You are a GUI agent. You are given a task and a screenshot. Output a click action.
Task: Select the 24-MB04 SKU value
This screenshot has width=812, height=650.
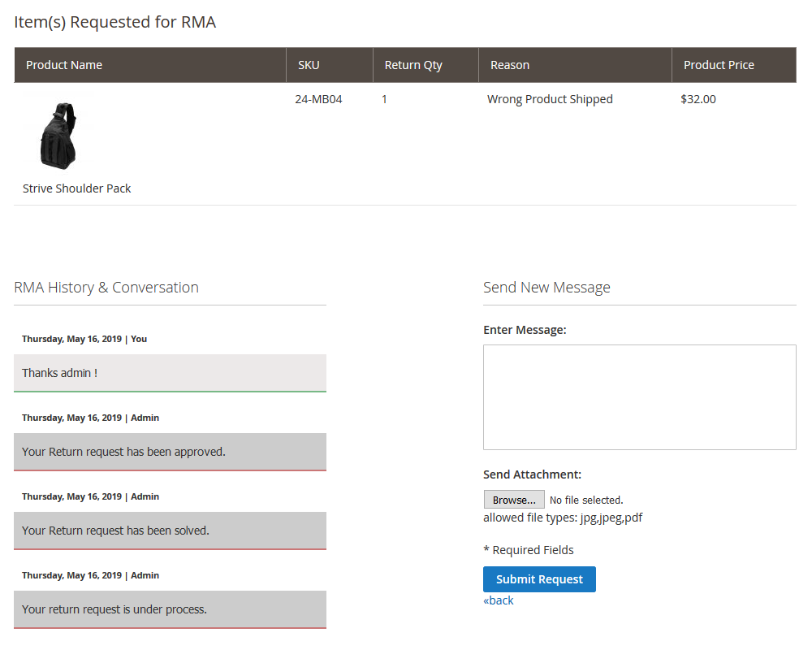pos(318,99)
